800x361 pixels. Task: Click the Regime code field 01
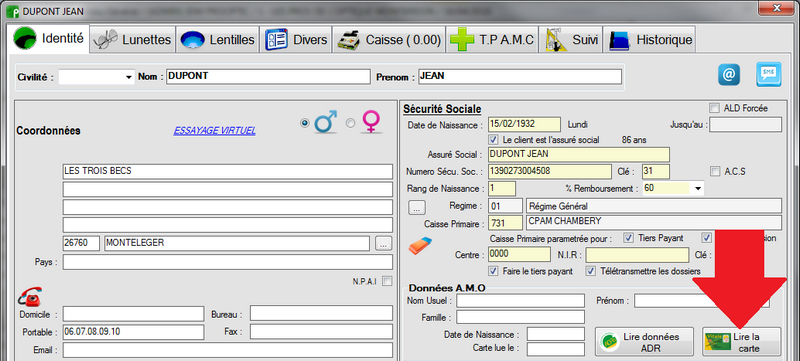click(x=506, y=207)
